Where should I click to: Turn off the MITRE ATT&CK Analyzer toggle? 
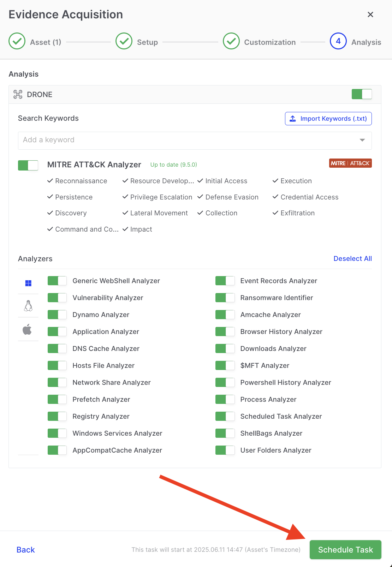[x=28, y=165]
